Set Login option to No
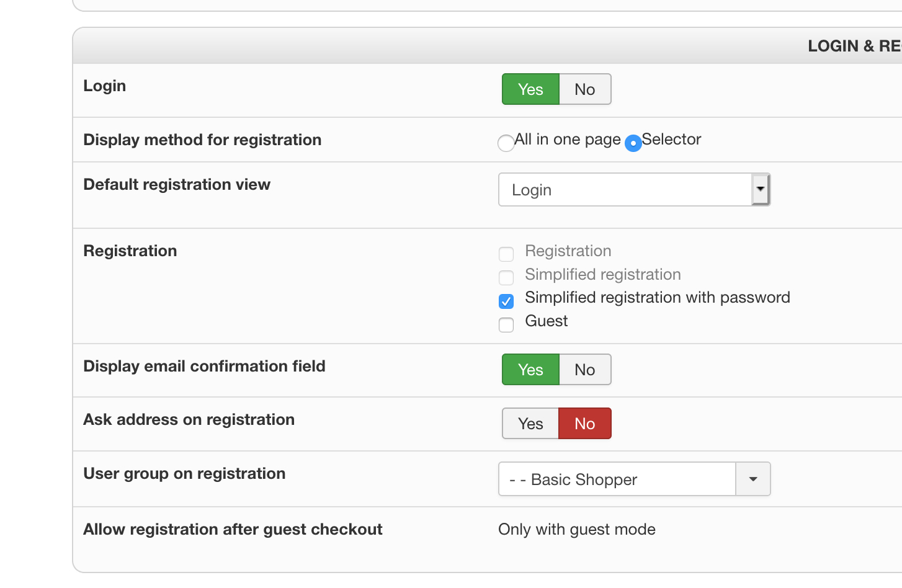 tap(584, 89)
